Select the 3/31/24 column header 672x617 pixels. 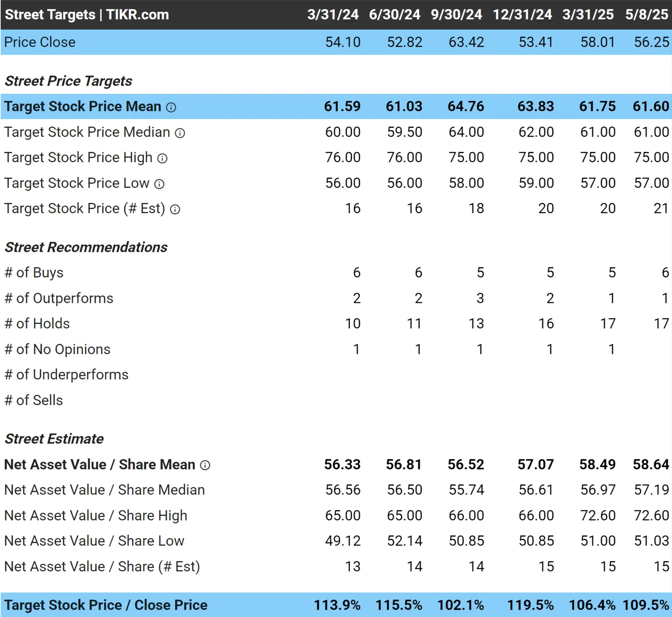click(333, 14)
